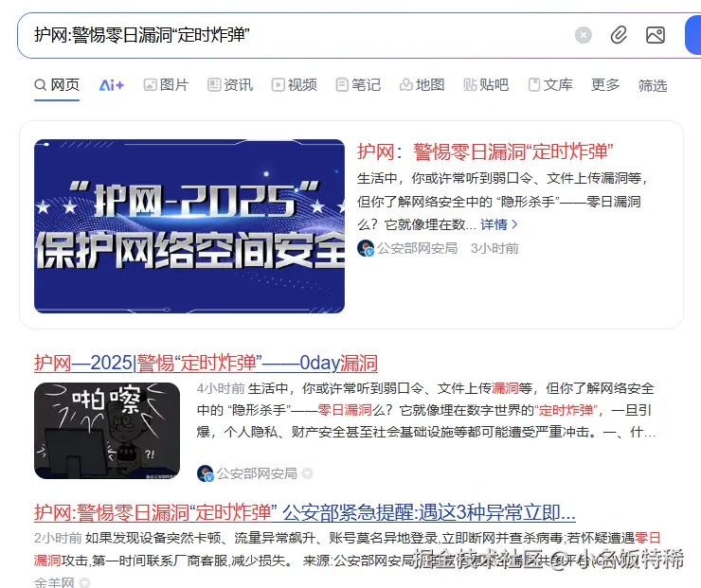Click the 4小时前 timestamp text
This screenshot has width=701, height=588.
(221, 388)
